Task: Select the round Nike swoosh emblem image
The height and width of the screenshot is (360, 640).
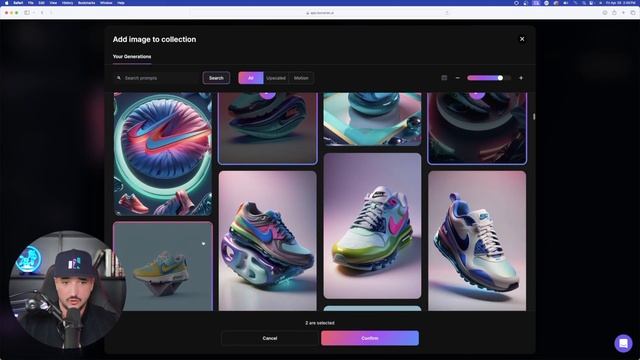Action: [x=163, y=154]
